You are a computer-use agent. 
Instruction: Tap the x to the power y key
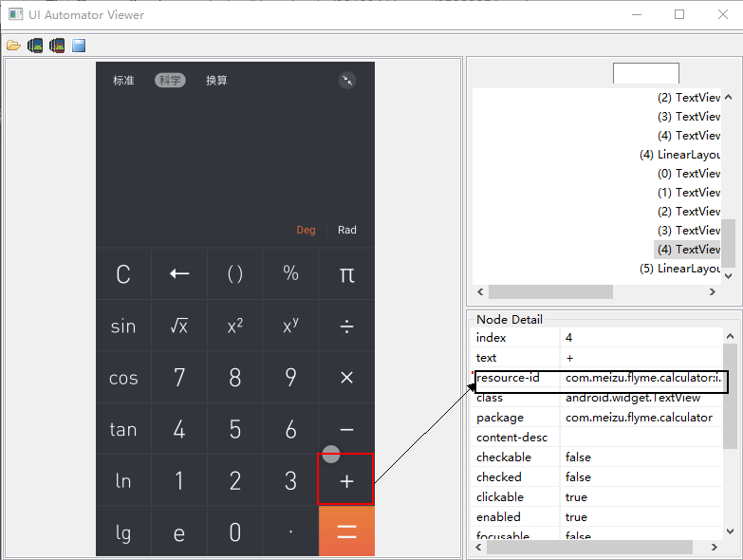291,326
